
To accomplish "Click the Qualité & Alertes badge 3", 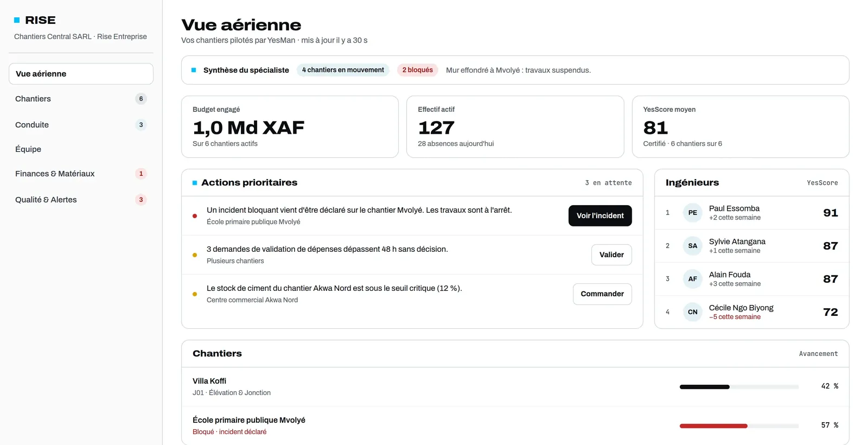I will point(141,200).
